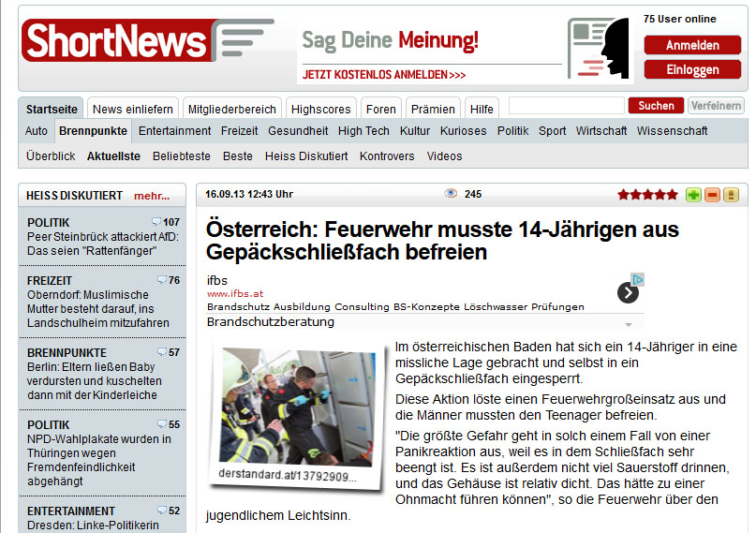Click the orange minus rating icon
The width and height of the screenshot is (756, 533).
point(712,195)
